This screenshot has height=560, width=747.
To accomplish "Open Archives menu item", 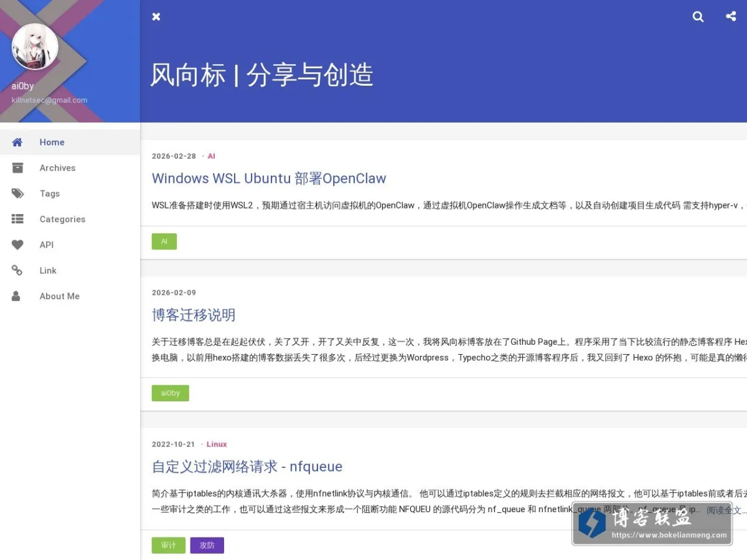I will [70, 168].
